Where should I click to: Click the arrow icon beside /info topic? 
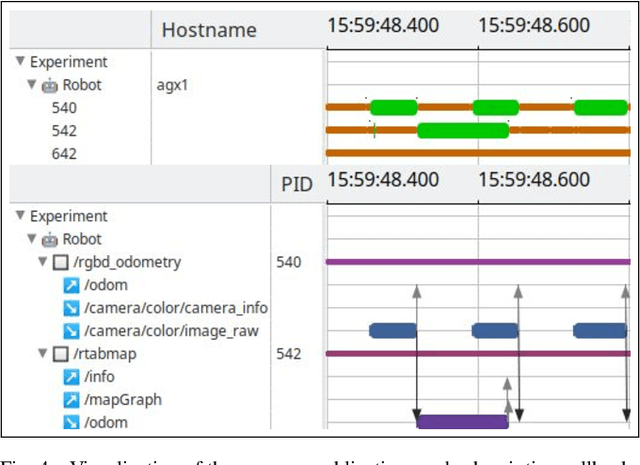click(71, 377)
